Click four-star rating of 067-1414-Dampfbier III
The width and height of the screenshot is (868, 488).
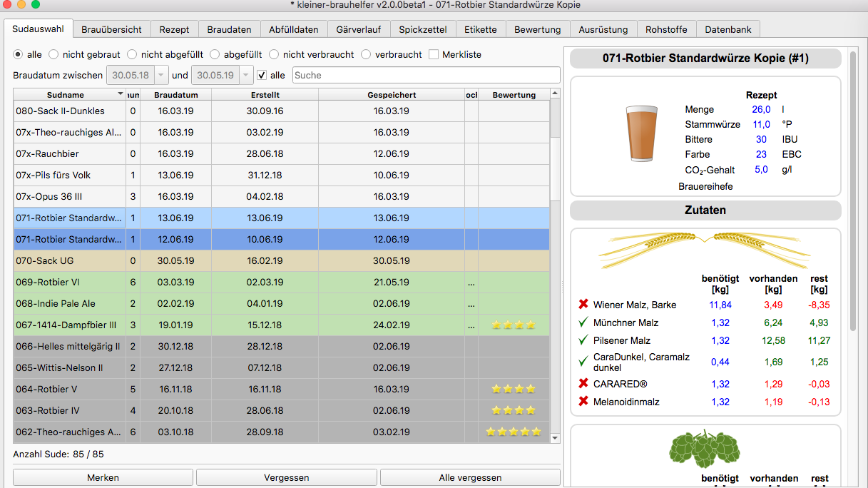point(514,325)
